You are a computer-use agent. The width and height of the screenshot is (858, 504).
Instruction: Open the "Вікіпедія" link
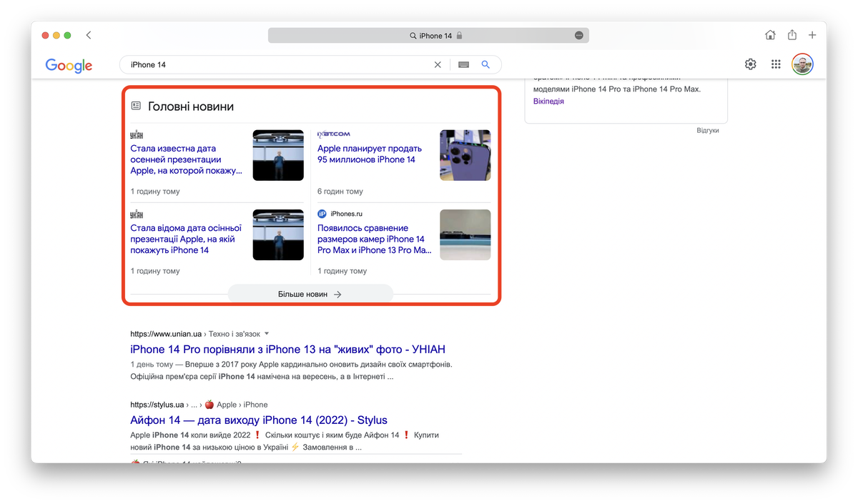tap(548, 102)
